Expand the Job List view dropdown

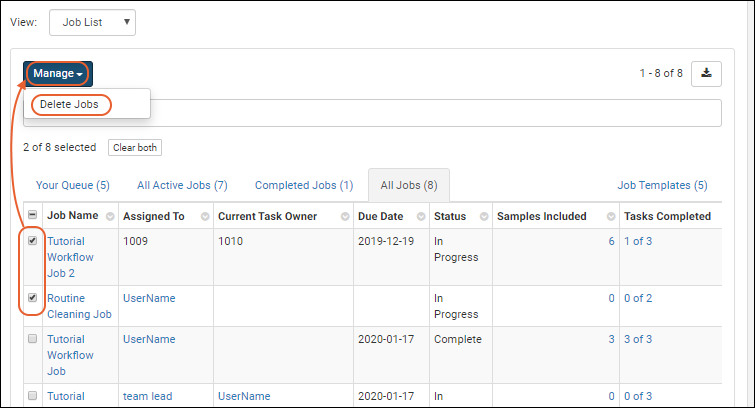click(x=92, y=22)
